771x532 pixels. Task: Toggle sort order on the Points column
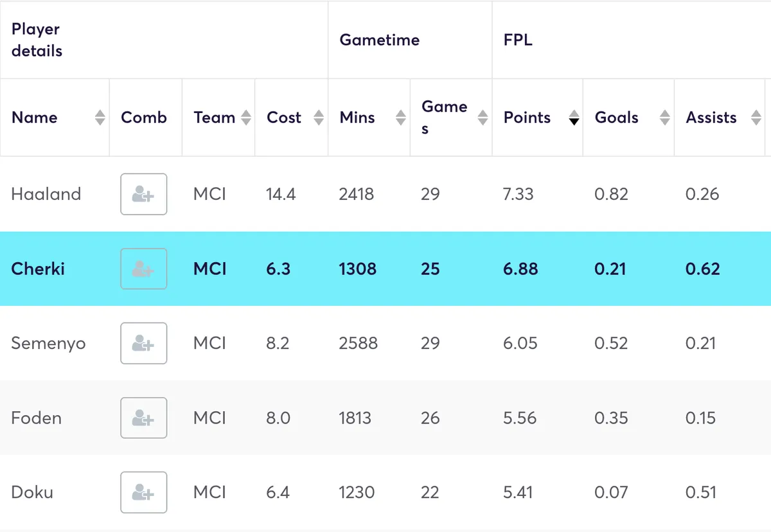[573, 118]
